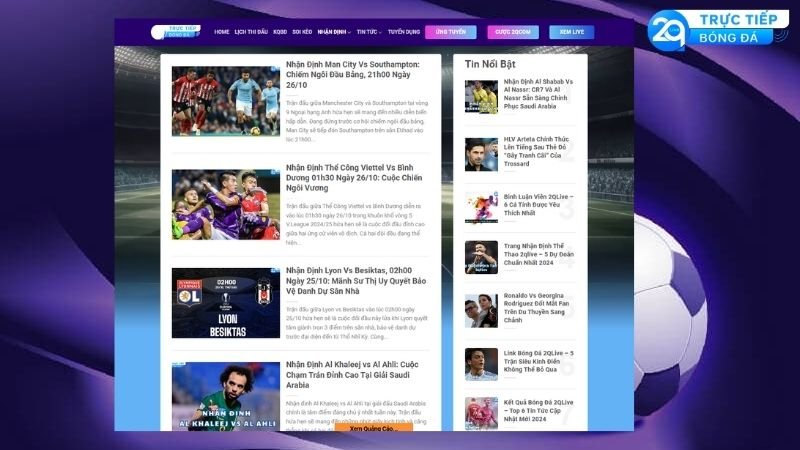Open the HOME menu item
The height and width of the screenshot is (450, 800).
(x=221, y=32)
